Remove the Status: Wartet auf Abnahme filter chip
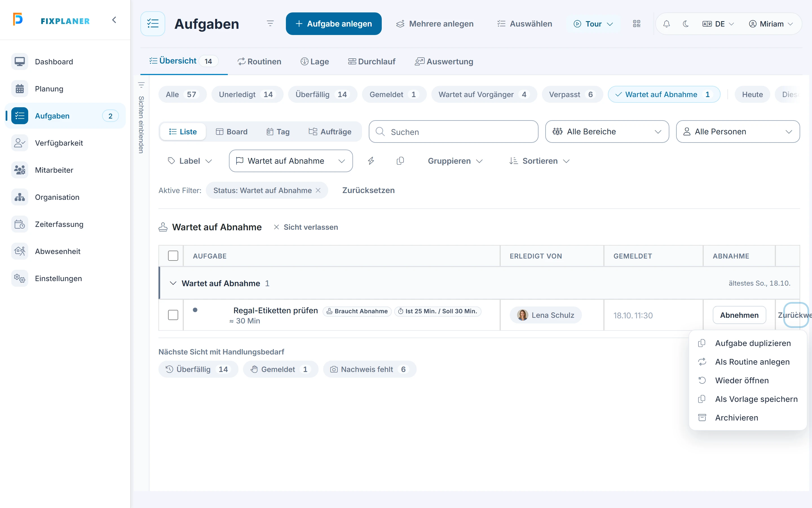 pyautogui.click(x=318, y=190)
